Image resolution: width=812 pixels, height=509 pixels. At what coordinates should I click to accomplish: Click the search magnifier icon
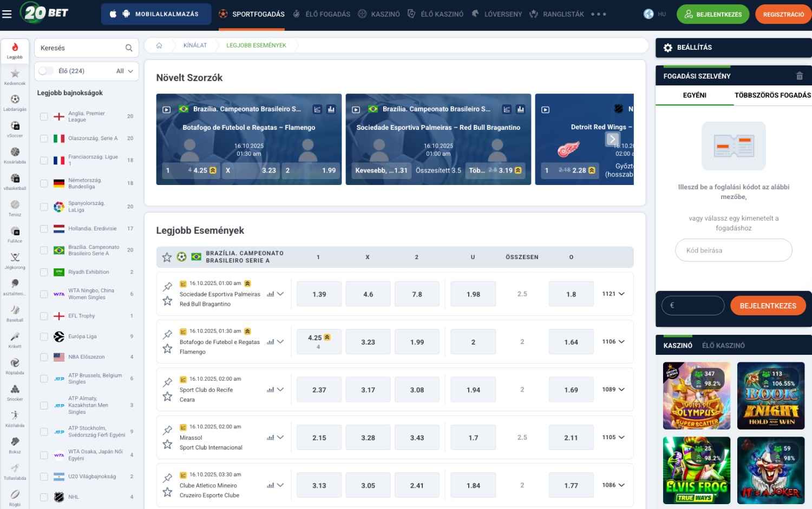[129, 48]
